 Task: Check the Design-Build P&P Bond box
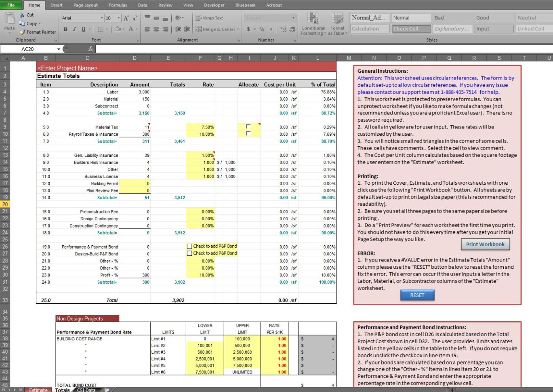point(189,253)
